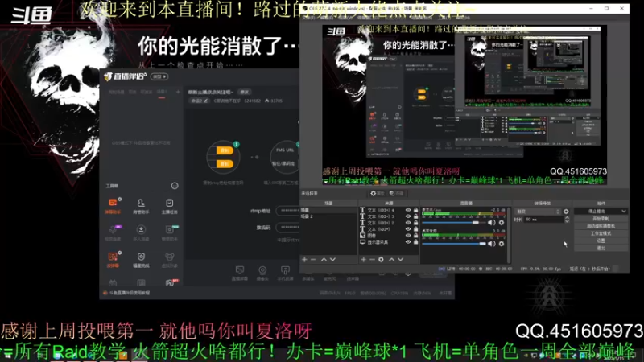Click rtmp地址 input field
Screen dimensions: 644x362
click(x=287, y=211)
